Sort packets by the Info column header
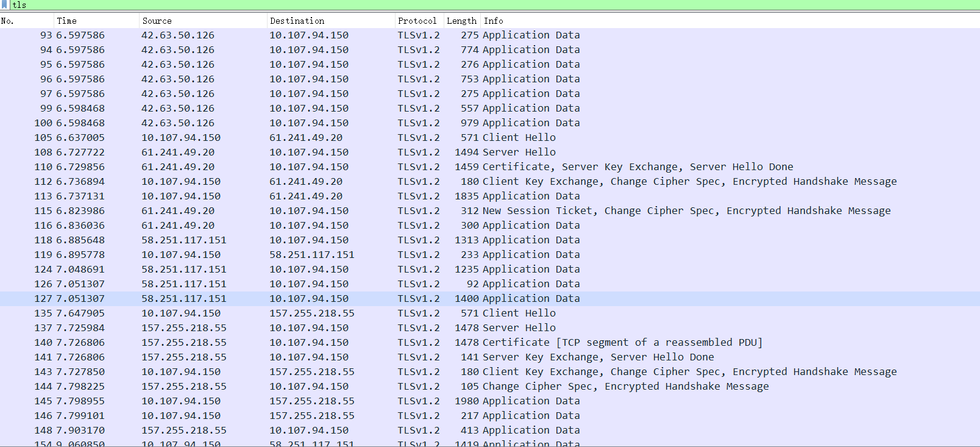The image size is (980, 447). tap(731, 21)
